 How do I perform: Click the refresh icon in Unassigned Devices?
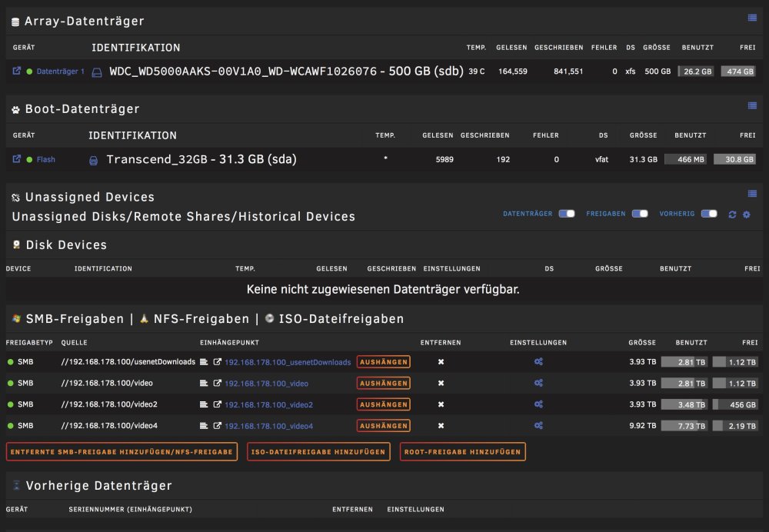click(x=732, y=214)
